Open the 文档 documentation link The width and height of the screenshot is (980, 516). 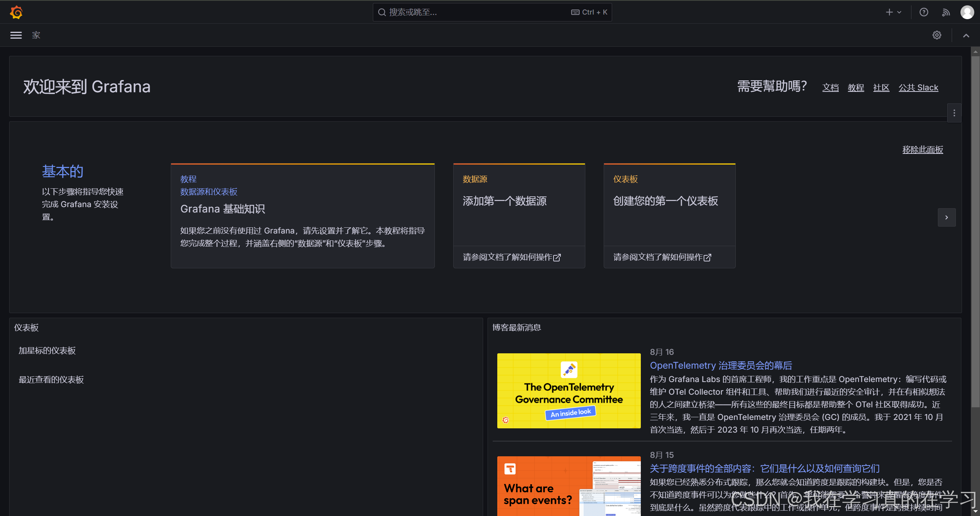[x=830, y=87]
